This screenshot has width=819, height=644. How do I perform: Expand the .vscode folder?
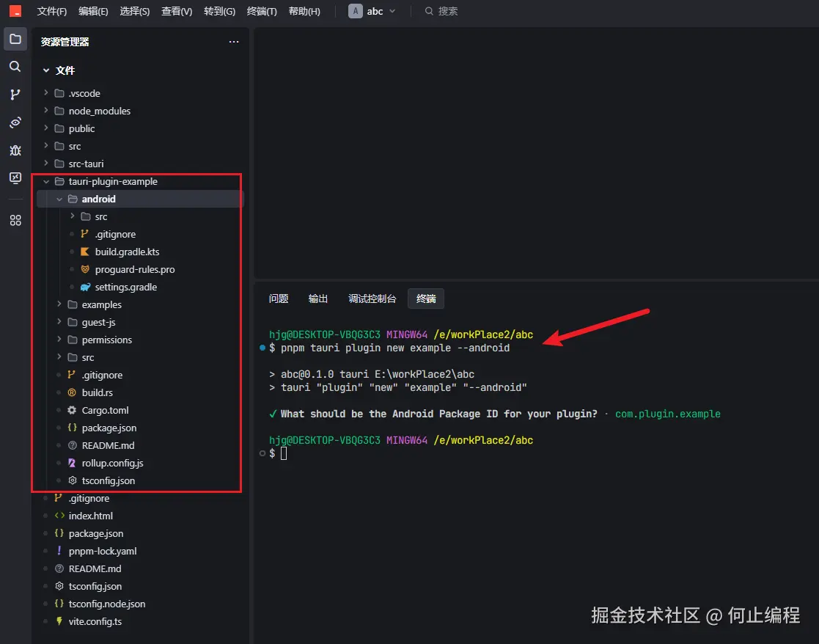46,93
